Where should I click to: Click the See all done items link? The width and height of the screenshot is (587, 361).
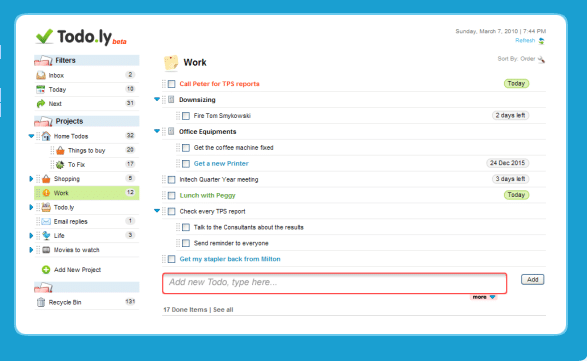pyautogui.click(x=223, y=310)
